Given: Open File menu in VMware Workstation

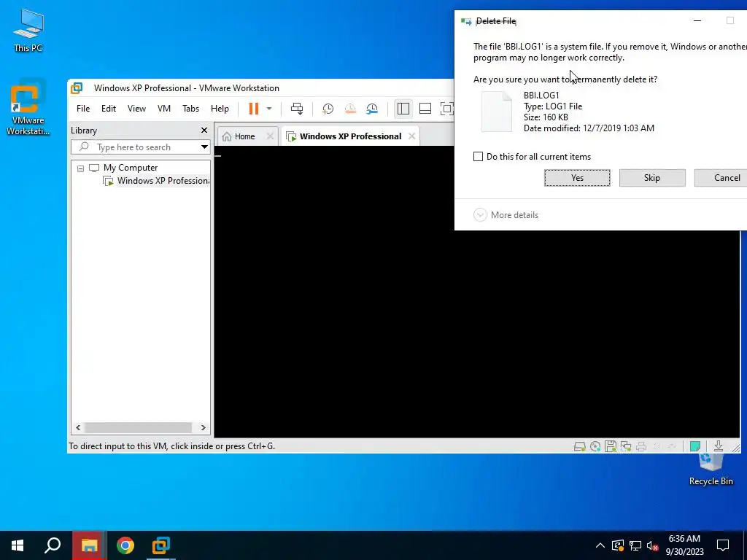Looking at the screenshot, I should (83, 109).
